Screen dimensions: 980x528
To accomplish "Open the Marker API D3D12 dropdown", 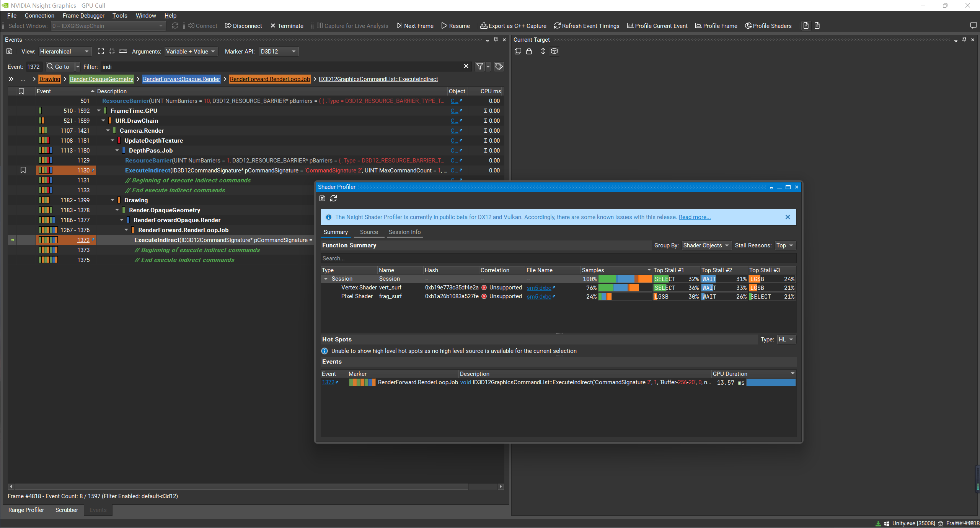I will tap(279, 51).
